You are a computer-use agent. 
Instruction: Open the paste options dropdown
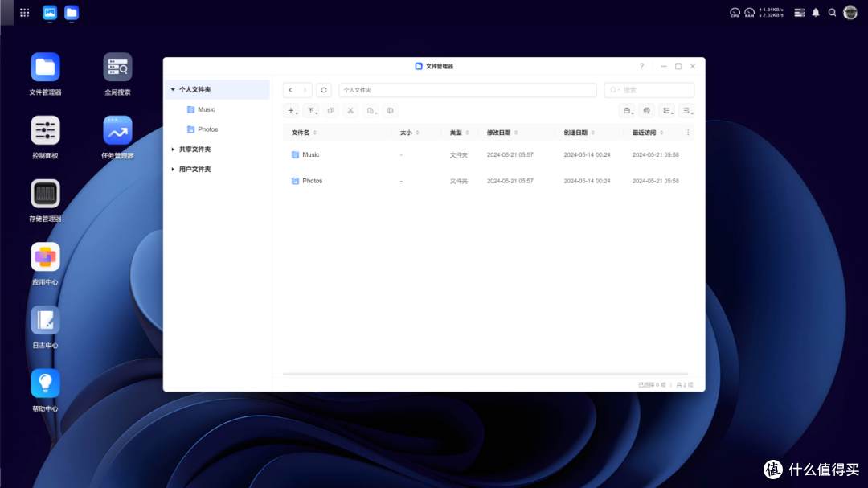coord(371,111)
